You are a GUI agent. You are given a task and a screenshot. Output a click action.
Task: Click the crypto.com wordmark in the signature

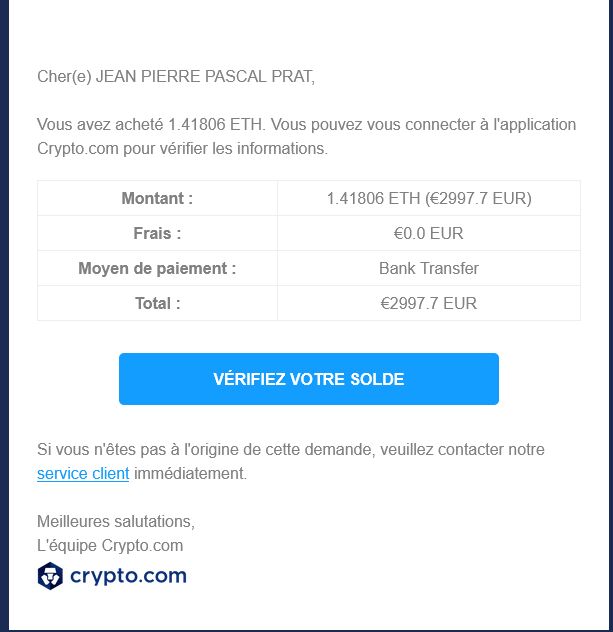(128, 576)
